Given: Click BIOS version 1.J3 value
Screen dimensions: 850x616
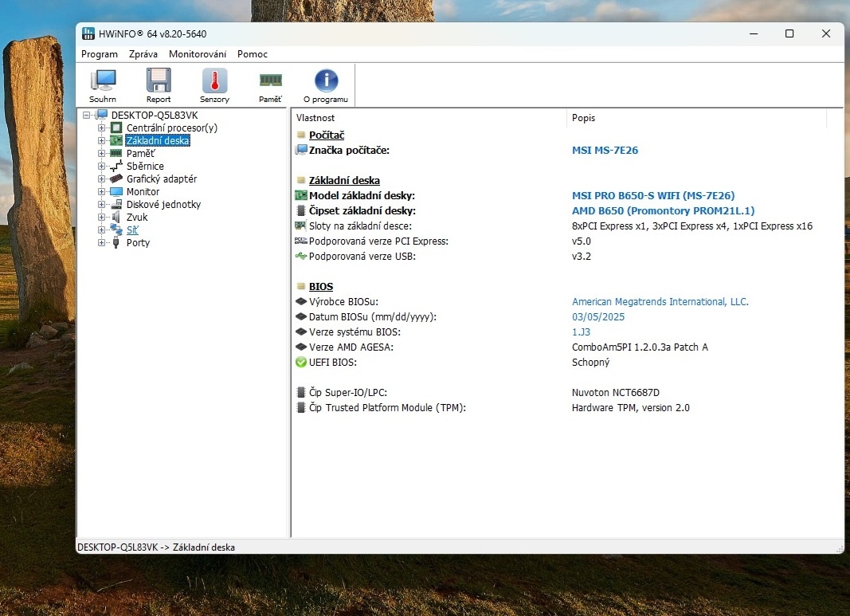Looking at the screenshot, I should (581, 332).
